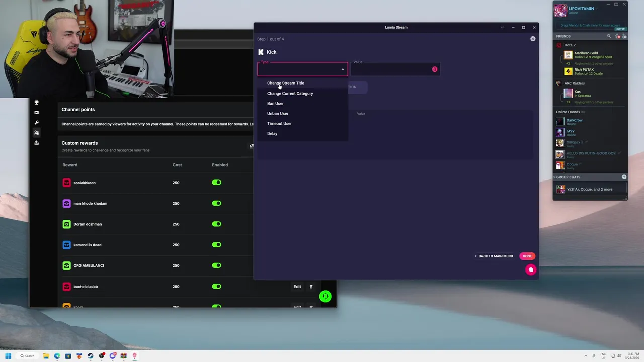Open bottom analytics icon in Kick sidebar
Screen dimensions: 644x362
coord(36,143)
